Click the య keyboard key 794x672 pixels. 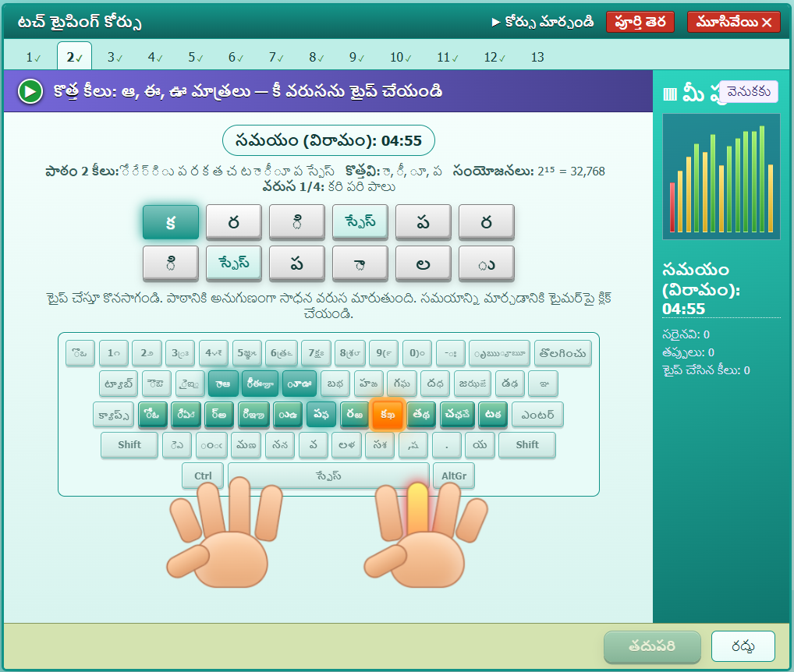pos(480,445)
